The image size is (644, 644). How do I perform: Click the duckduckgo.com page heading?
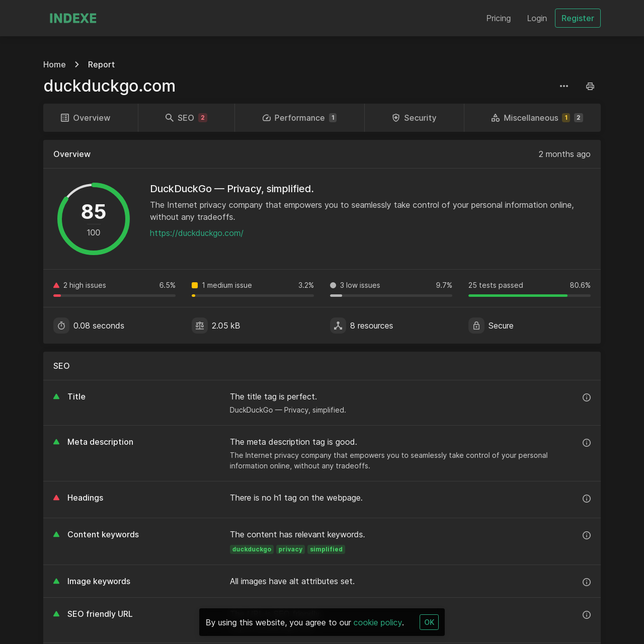(x=110, y=86)
